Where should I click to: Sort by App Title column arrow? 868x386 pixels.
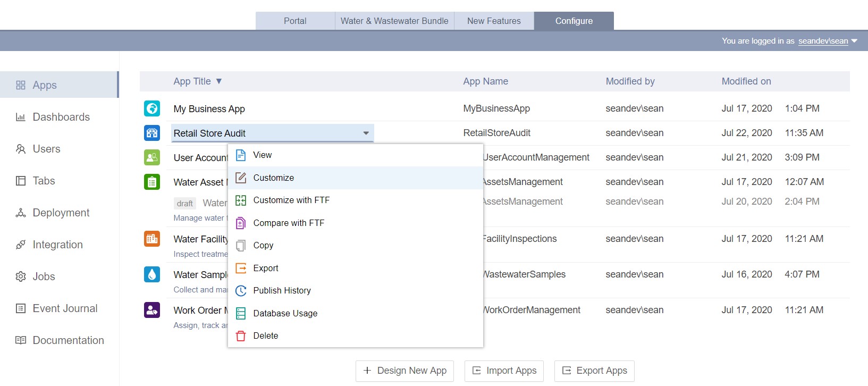coord(218,81)
